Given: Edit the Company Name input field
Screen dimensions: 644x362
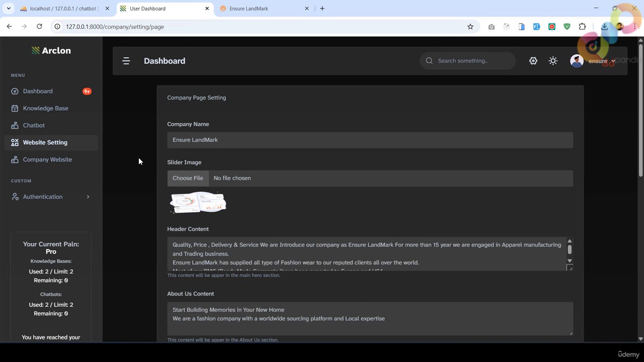Looking at the screenshot, I should tap(370, 140).
